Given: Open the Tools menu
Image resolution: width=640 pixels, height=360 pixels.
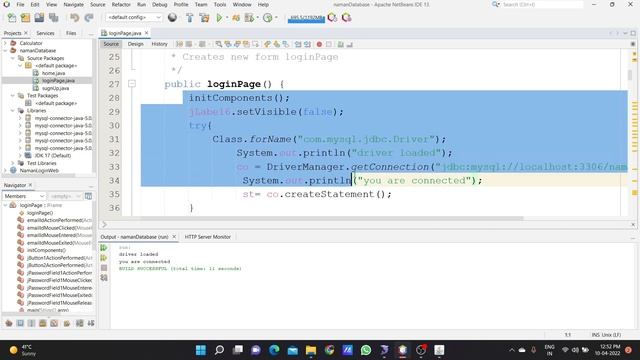Looking at the screenshot, I should coord(220,4).
